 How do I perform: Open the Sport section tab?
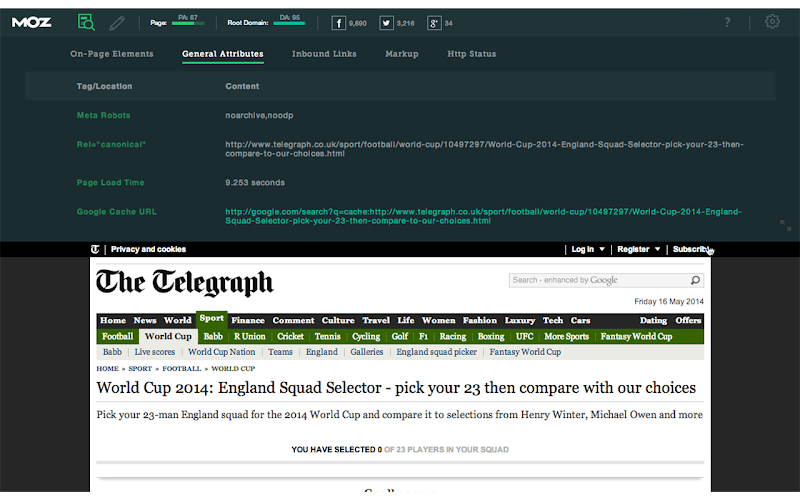click(212, 318)
